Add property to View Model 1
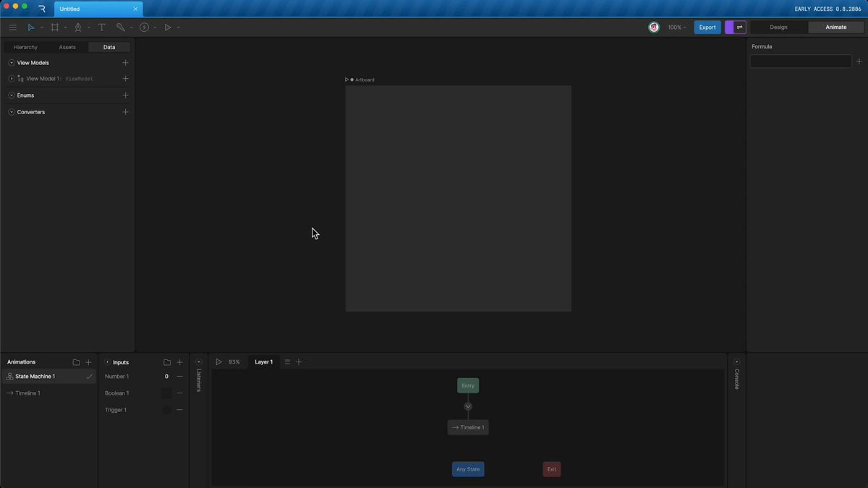This screenshot has width=868, height=488. tap(125, 79)
